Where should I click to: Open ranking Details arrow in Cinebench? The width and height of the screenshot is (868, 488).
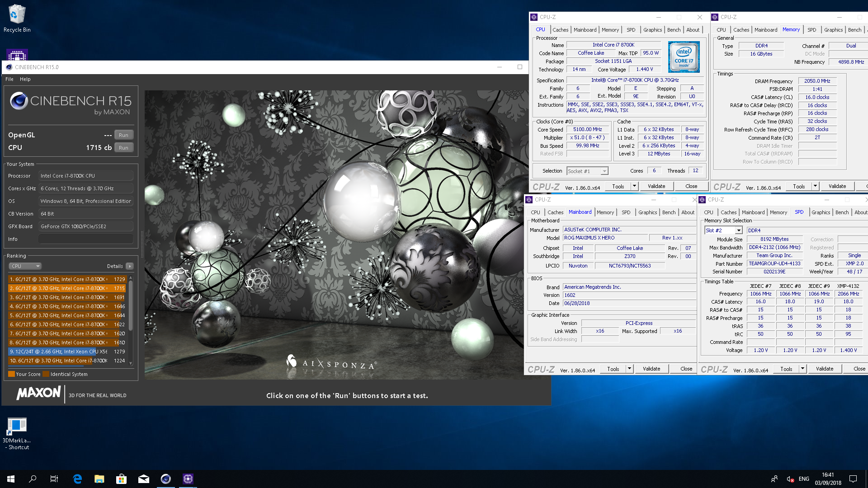pos(130,266)
